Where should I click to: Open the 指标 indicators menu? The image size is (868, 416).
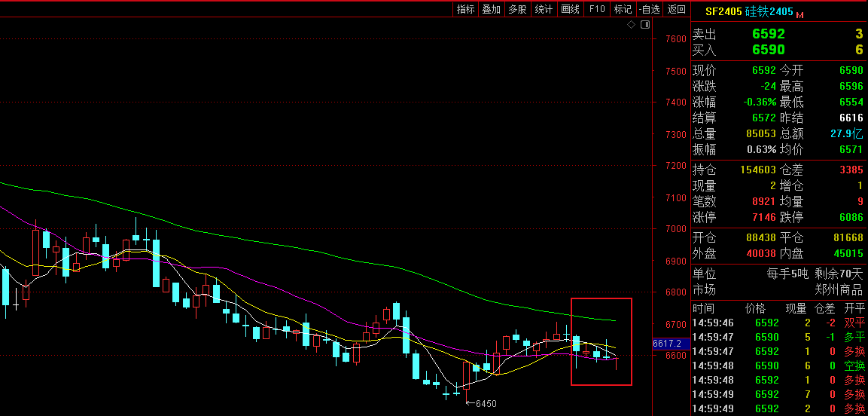[466, 9]
